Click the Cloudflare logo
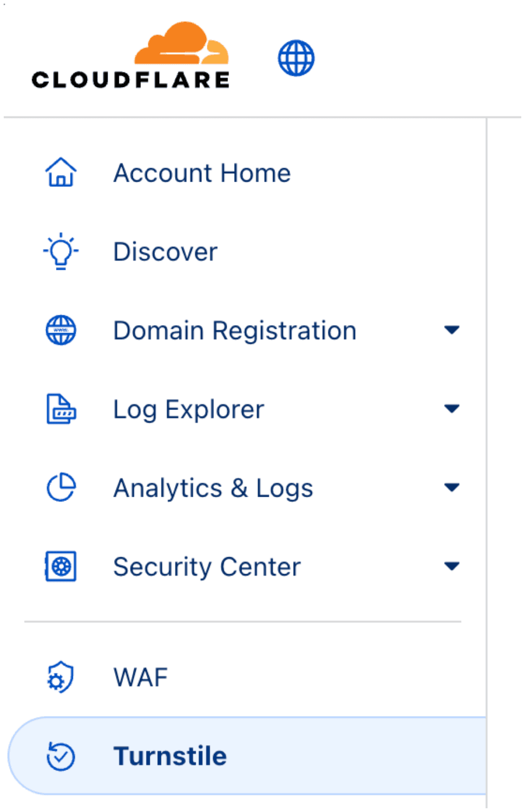525x812 pixels. tap(130, 55)
